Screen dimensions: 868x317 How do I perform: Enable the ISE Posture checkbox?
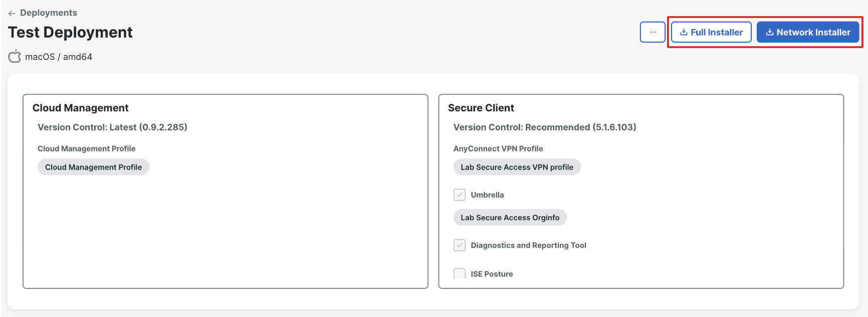(x=460, y=273)
